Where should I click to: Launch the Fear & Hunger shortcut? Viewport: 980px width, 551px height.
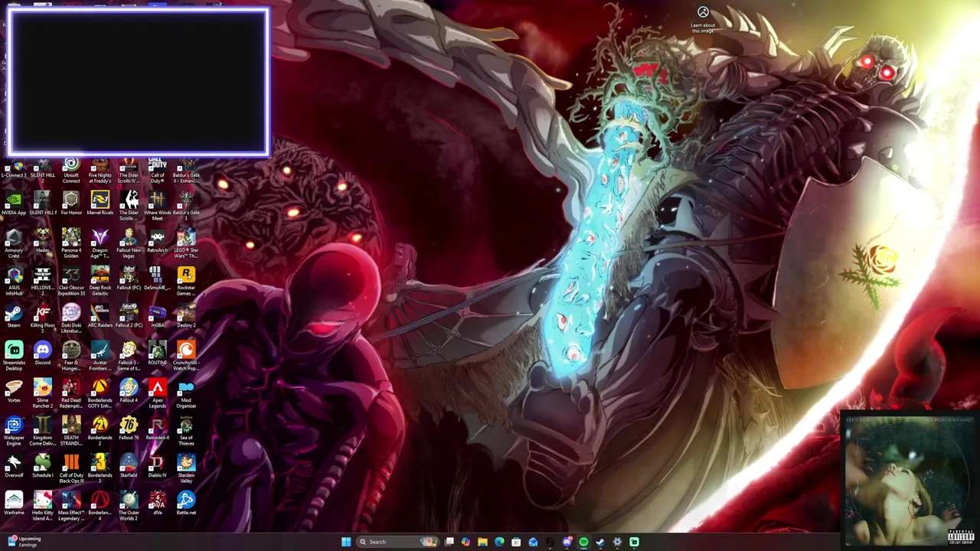71,356
